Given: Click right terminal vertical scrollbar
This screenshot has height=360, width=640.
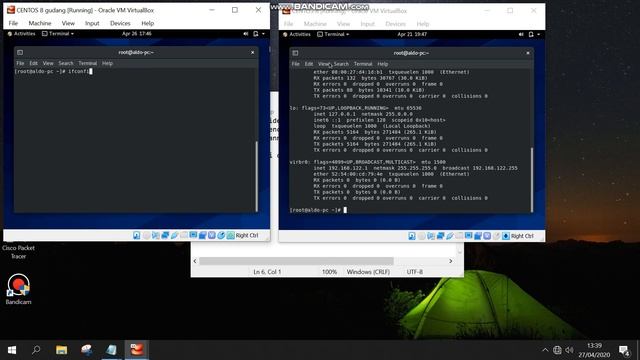Looking at the screenshot, I should (532, 180).
